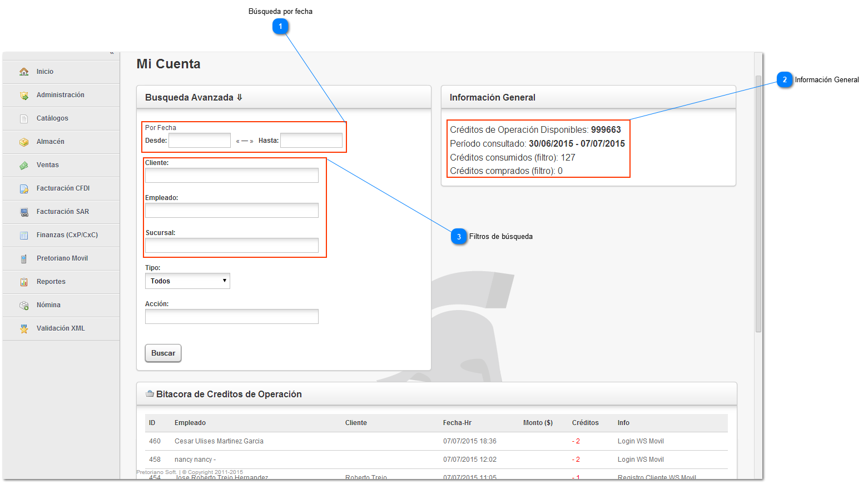
Task: Focus the Cliente input field
Action: (232, 176)
